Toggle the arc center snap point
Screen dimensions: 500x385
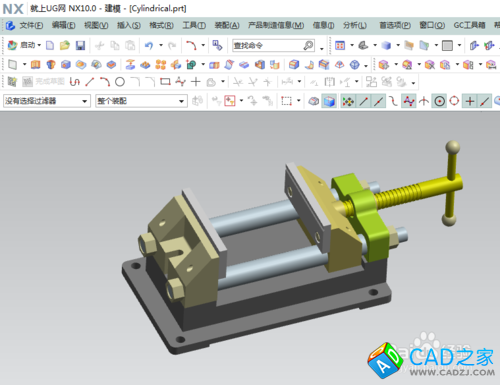coord(439,101)
